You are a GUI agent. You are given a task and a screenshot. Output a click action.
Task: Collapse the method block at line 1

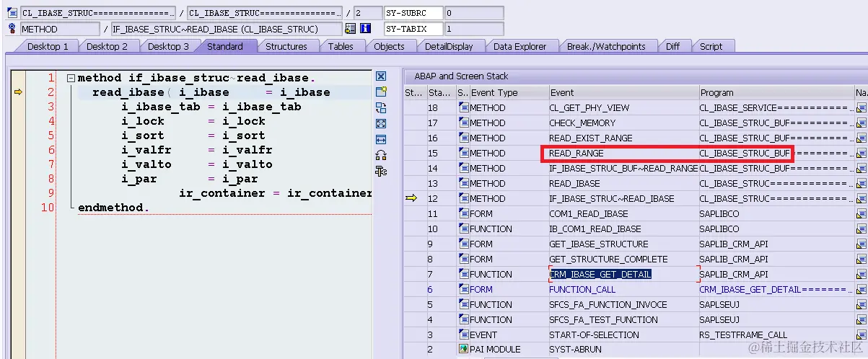click(71, 78)
